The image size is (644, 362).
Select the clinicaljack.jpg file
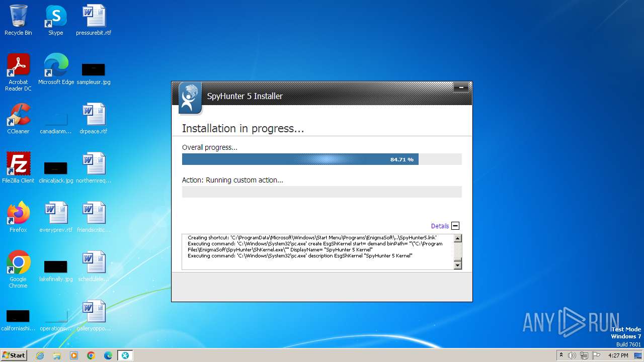[56, 172]
